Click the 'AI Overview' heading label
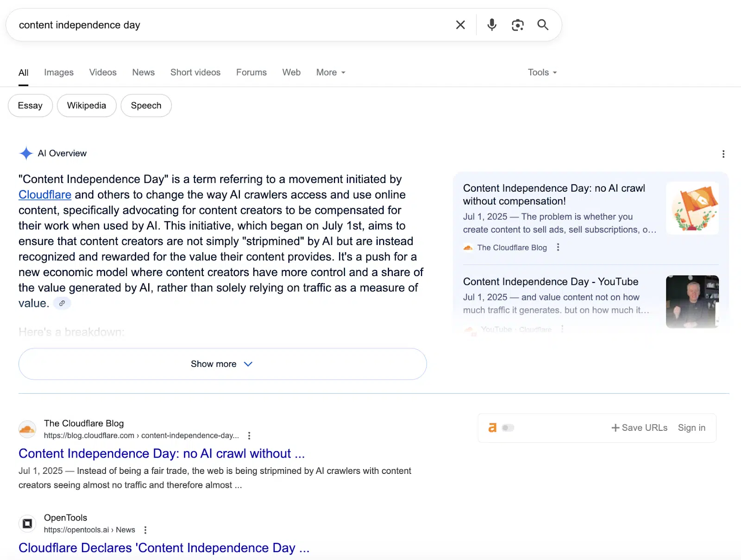Screen dimensions: 741x560 62,153
